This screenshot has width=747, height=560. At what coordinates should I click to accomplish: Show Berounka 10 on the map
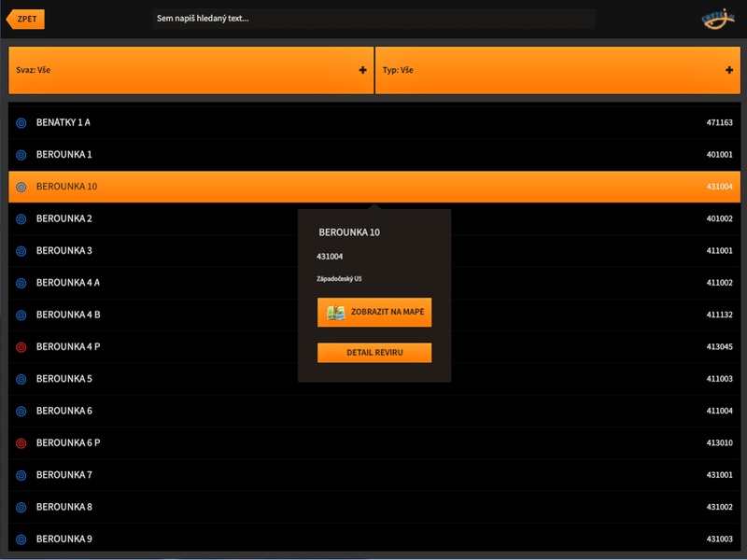(374, 313)
